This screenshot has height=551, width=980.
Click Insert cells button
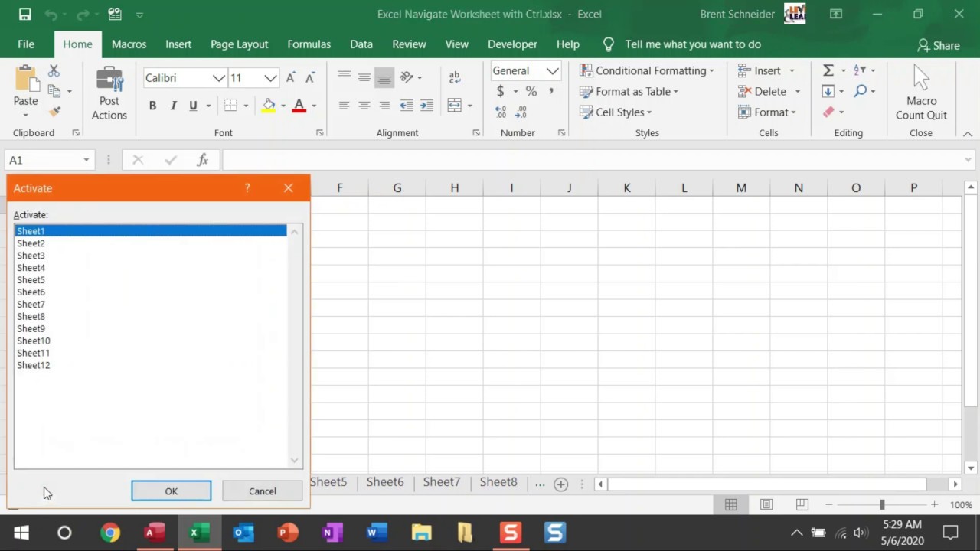(759, 70)
